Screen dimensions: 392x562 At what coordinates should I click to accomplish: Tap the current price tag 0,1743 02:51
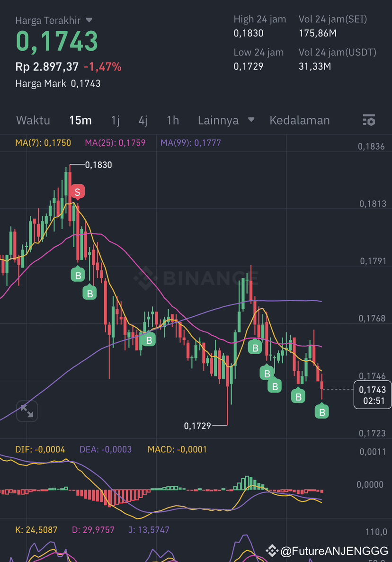point(372,395)
